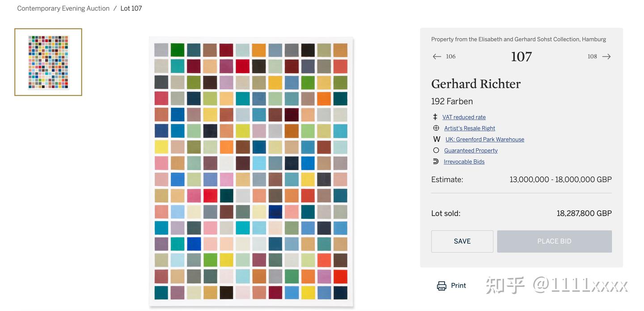Click the Guaranteed Property circle symbol
This screenshot has width=644, height=311.
(x=436, y=150)
